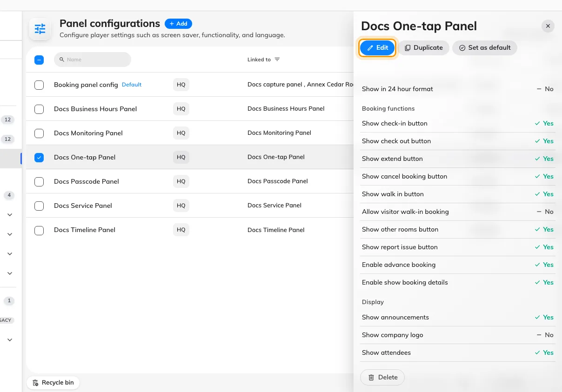Check the Docs Service Panel checkbox
Screen dimensions: 562x392
click(39, 206)
